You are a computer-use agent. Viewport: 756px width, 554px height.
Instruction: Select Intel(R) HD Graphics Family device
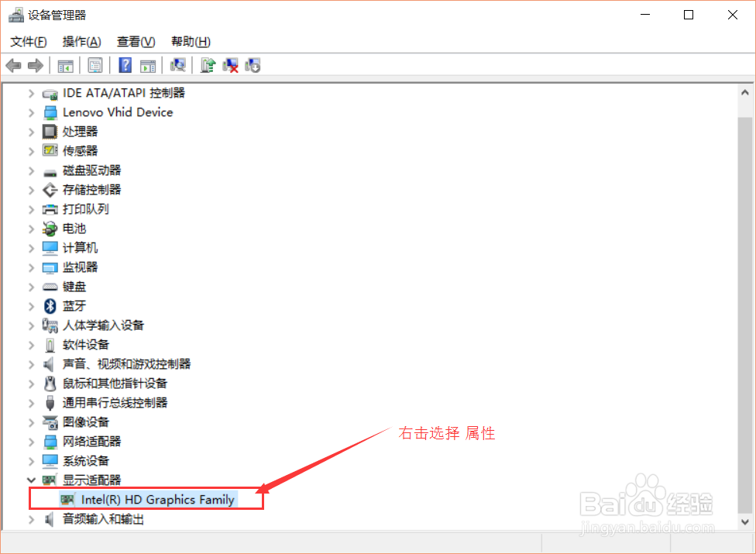[157, 500]
